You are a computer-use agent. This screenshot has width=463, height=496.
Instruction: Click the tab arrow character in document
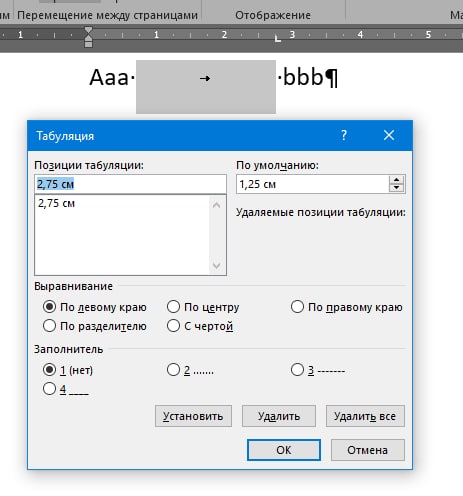coord(205,79)
